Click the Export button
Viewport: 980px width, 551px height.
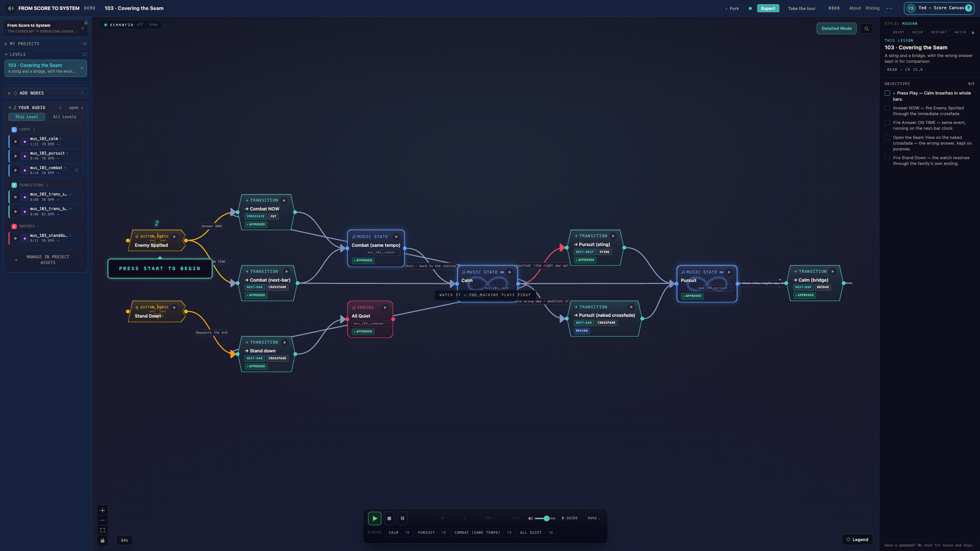tap(768, 8)
